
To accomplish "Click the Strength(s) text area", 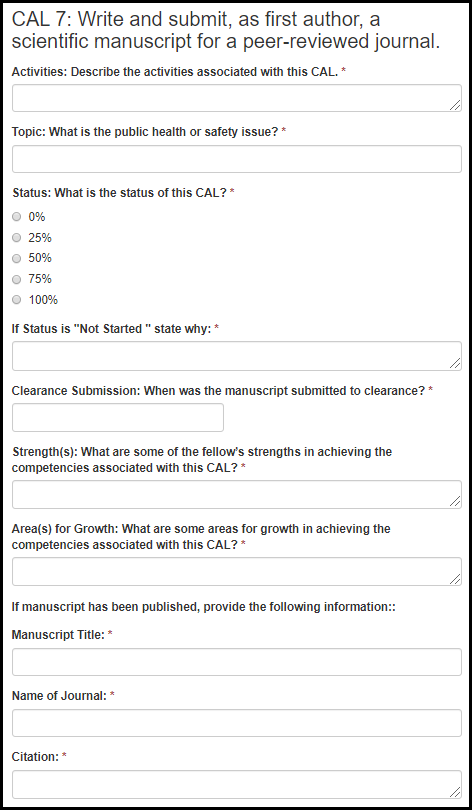I will [237, 494].
